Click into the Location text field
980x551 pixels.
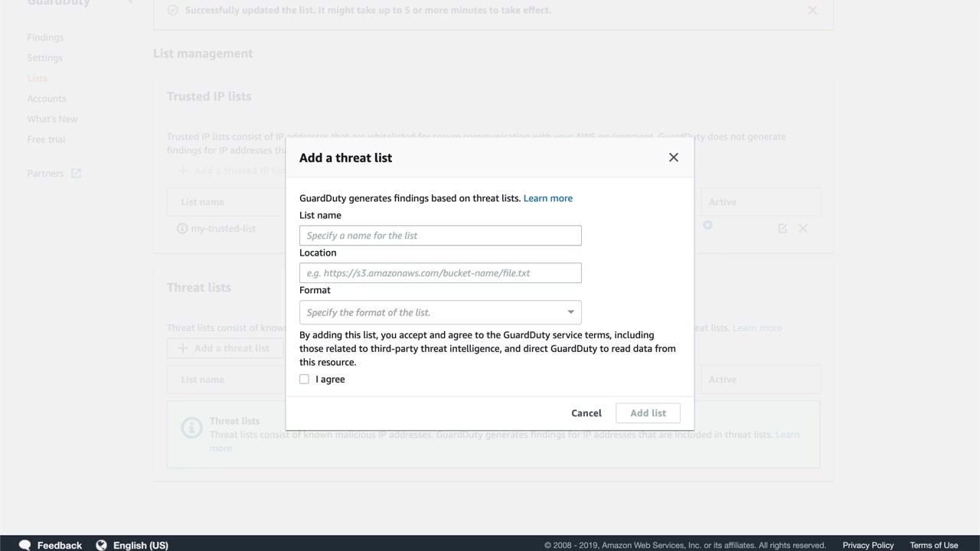pos(440,273)
